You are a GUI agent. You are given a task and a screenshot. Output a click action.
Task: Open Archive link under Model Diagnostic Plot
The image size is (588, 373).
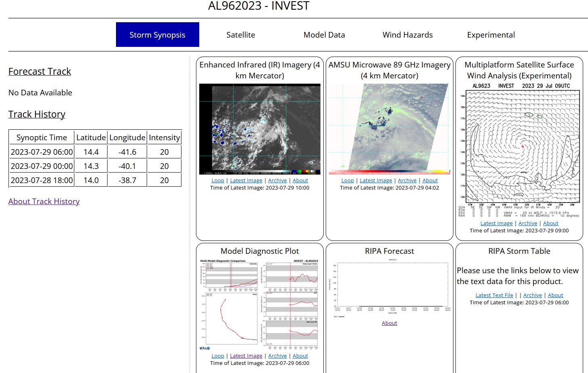tap(277, 356)
